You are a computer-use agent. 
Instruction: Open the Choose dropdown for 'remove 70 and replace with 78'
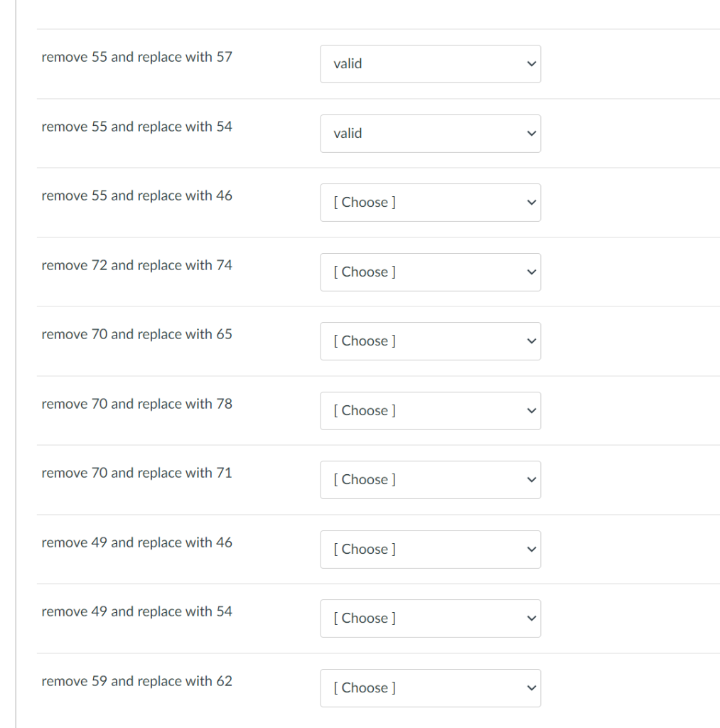point(430,410)
